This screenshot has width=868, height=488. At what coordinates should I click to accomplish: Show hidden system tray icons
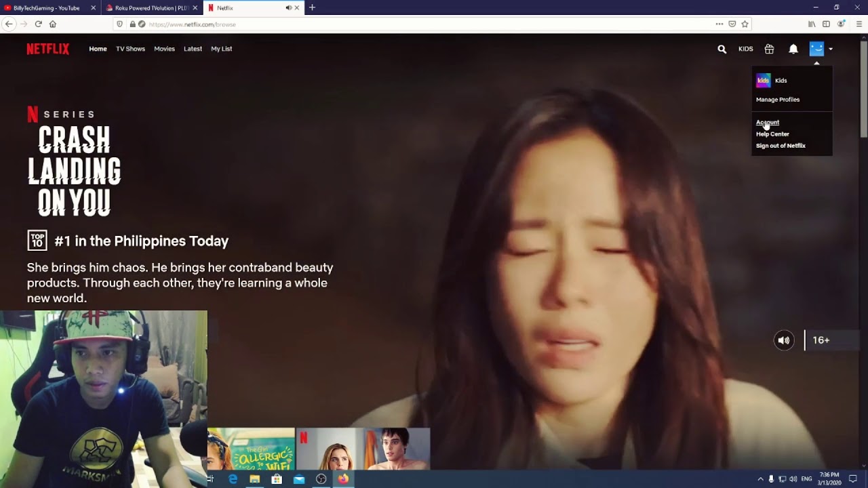(x=760, y=479)
